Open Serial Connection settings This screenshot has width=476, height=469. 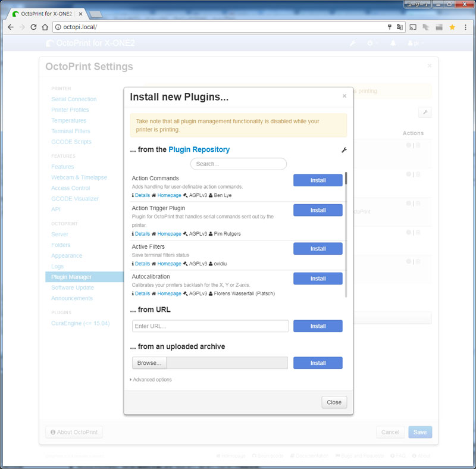click(74, 99)
